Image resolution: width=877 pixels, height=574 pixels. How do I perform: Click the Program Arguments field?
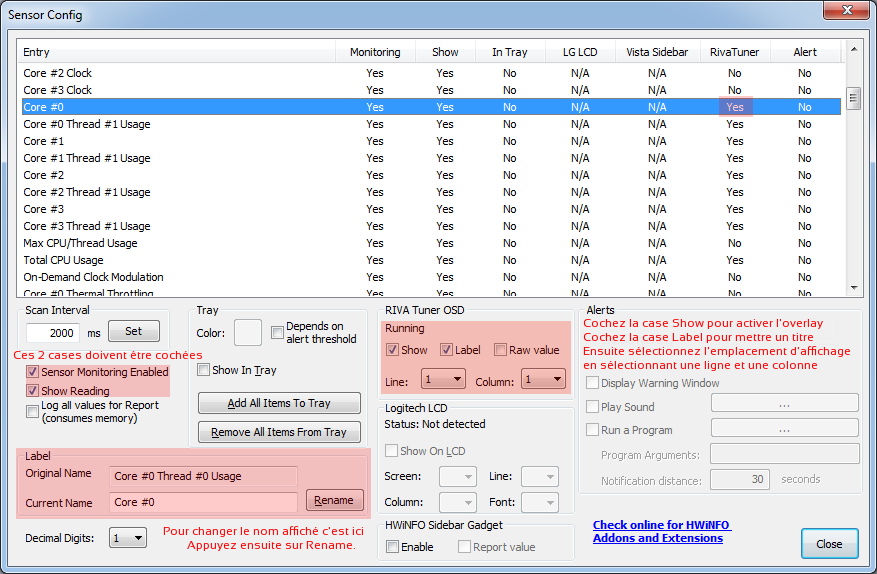tap(785, 454)
